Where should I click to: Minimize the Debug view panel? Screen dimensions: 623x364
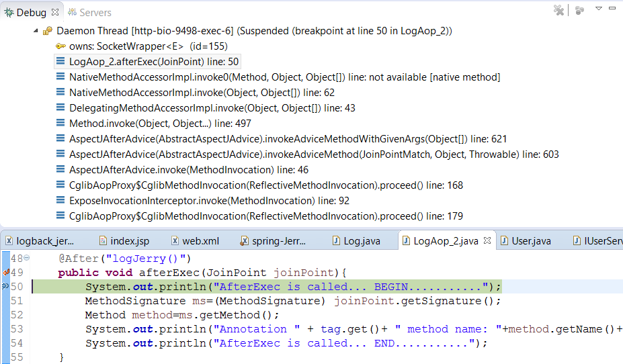coord(612,8)
